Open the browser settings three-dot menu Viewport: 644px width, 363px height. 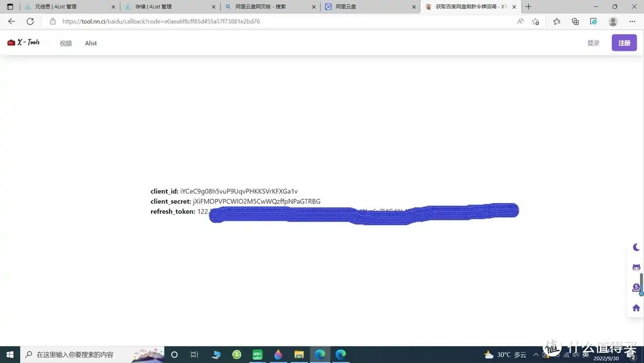coord(632,21)
